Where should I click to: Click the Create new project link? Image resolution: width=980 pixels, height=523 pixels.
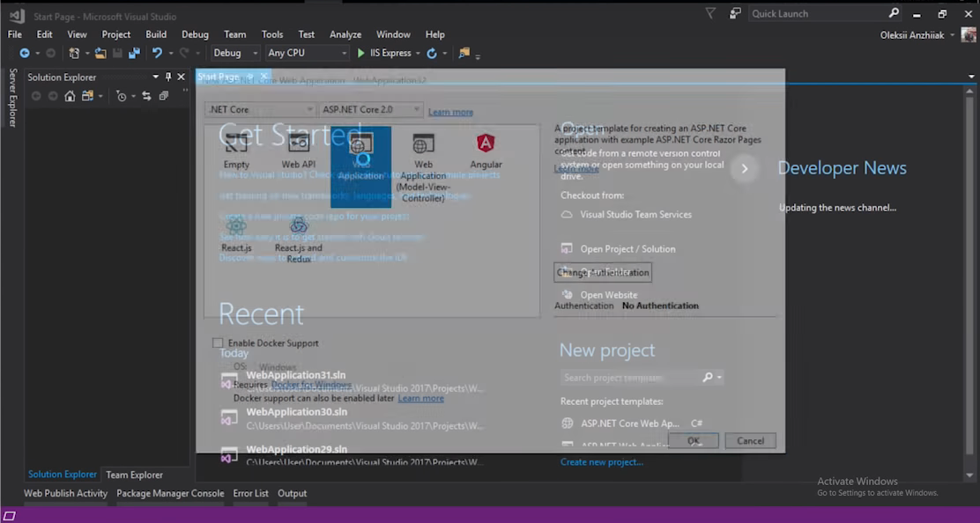click(x=601, y=462)
